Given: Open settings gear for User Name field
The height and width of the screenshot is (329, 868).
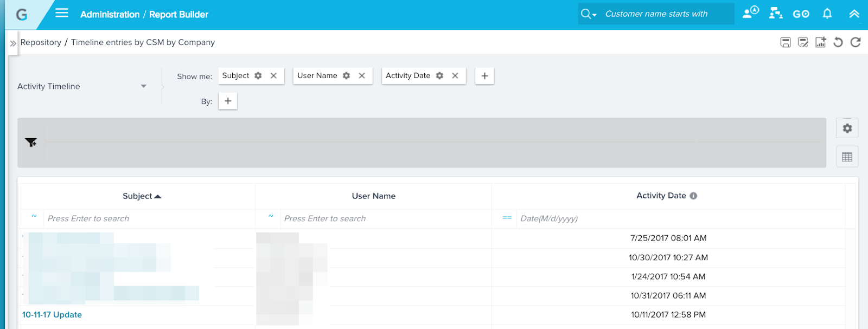Looking at the screenshot, I should (x=346, y=76).
